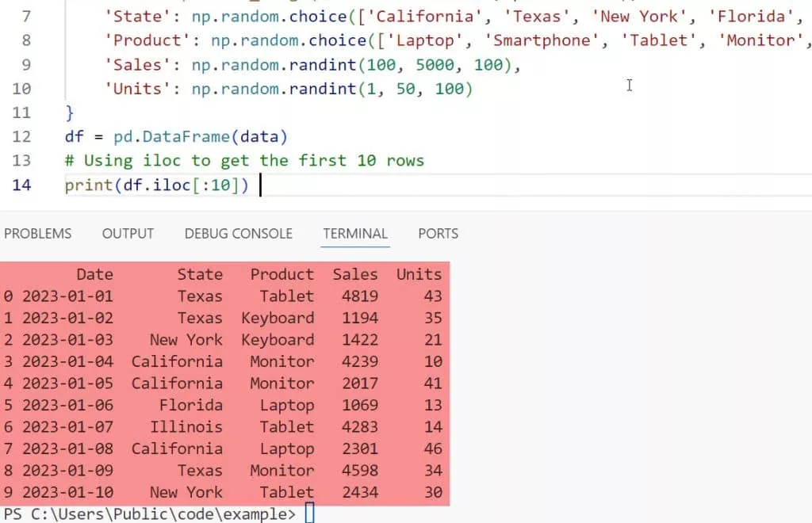Click line number 10 in the gutter
812x523 pixels.
[21, 88]
